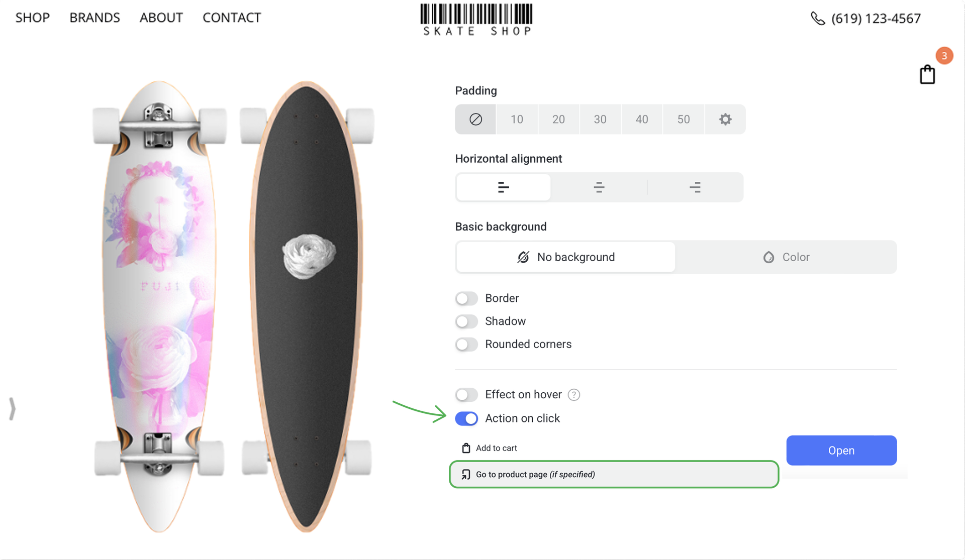Screen dimensions: 965x560
Task: Click the phone icon in header
Action: (x=818, y=19)
